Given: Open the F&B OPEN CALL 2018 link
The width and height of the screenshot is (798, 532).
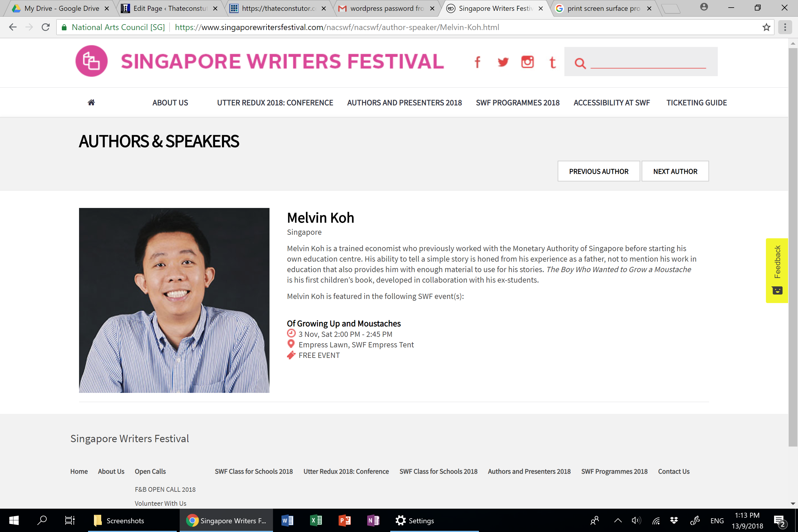Looking at the screenshot, I should [x=165, y=489].
